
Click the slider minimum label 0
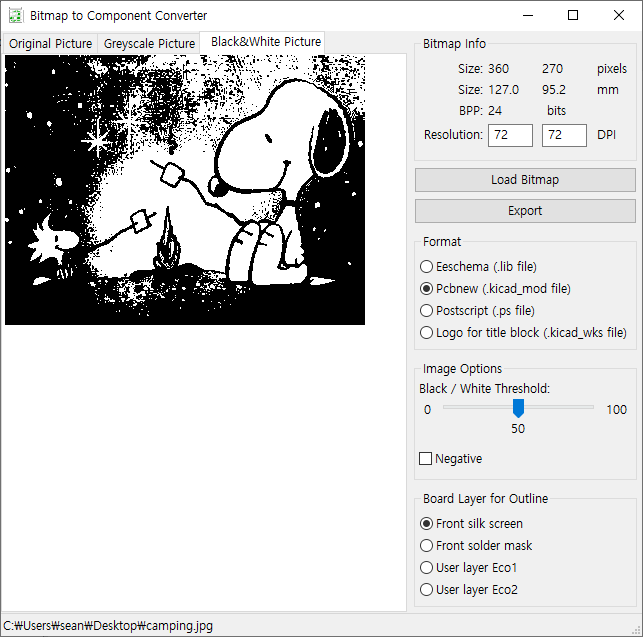(427, 409)
